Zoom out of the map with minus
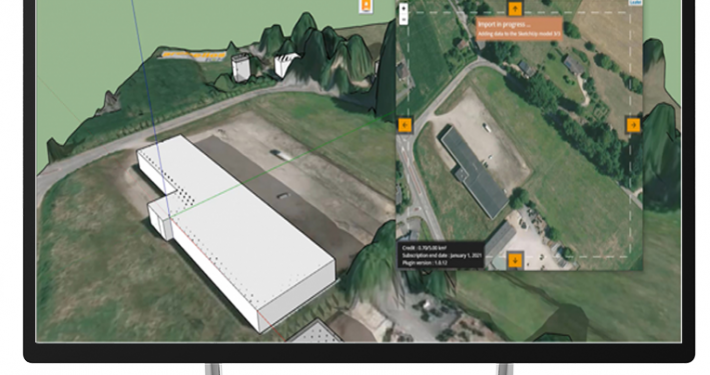710x375 pixels. pos(403,19)
